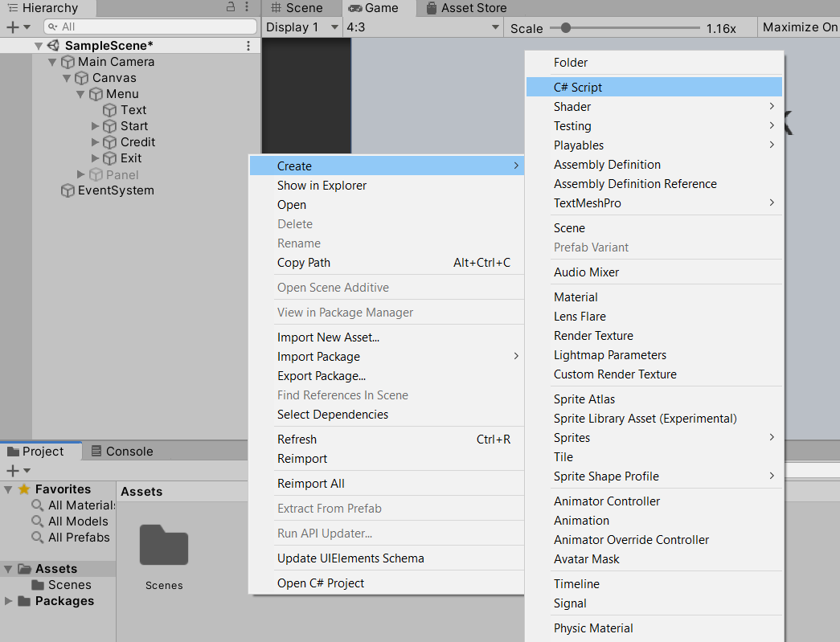This screenshot has height=642, width=840.
Task: Expand the Panel object in the hierarchy
Action: click(80, 174)
